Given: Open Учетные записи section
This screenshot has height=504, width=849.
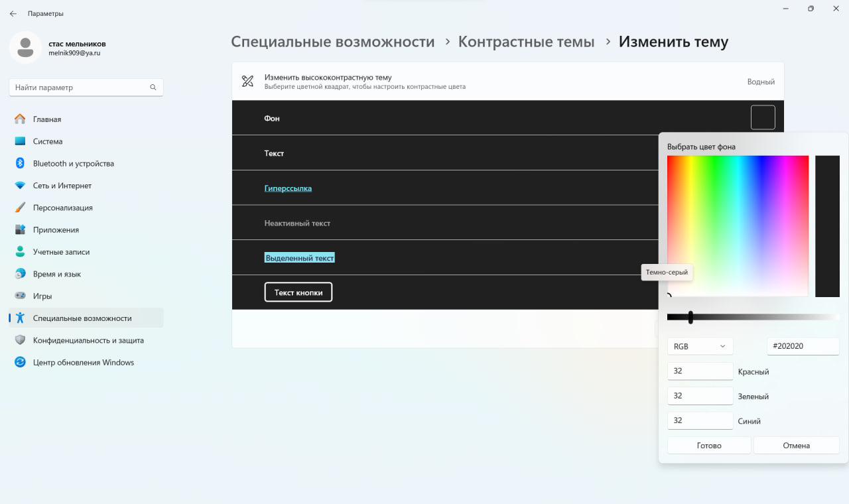Looking at the screenshot, I should click(86, 252).
